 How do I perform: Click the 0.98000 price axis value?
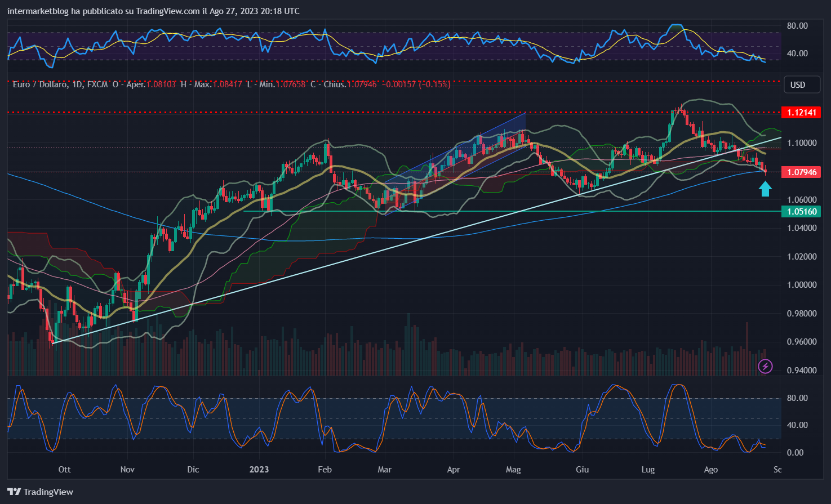click(x=802, y=313)
